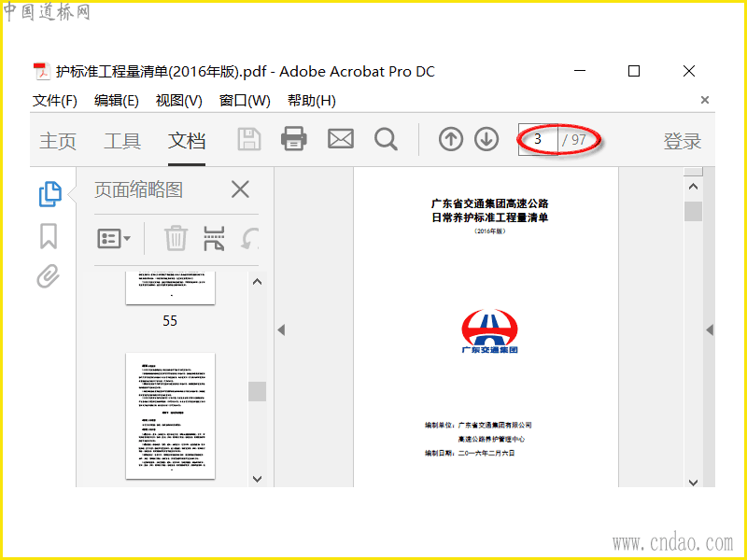Screen dimensions: 747x560
Task: Switch to the 工具 tab
Action: pyautogui.click(x=122, y=141)
